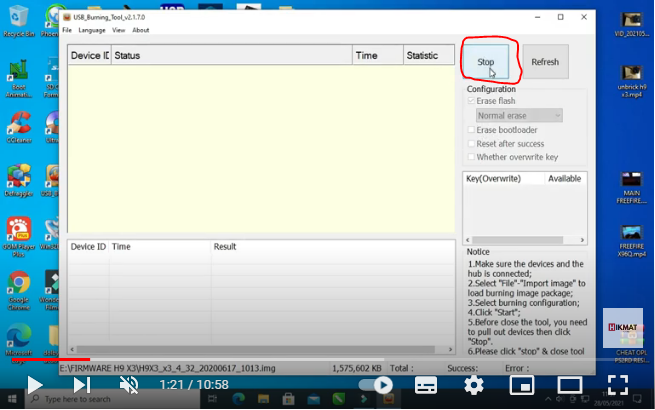
Task: Open the View menu
Action: pos(118,30)
